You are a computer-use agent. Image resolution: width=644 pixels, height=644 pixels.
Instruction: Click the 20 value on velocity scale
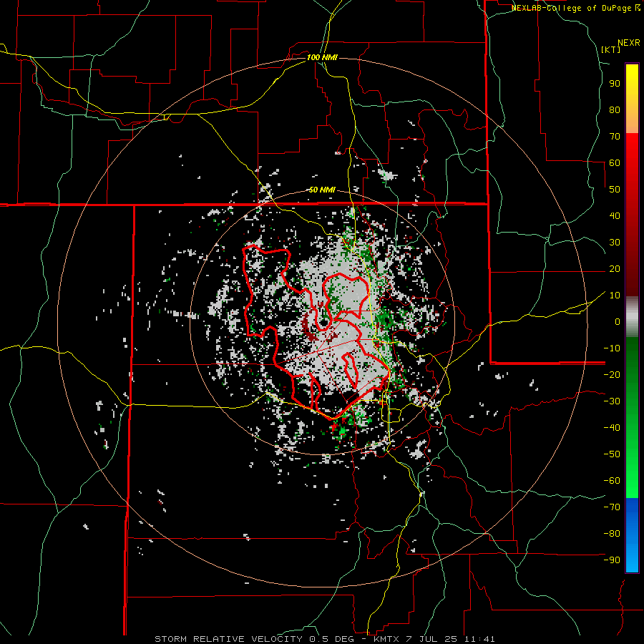[615, 269]
